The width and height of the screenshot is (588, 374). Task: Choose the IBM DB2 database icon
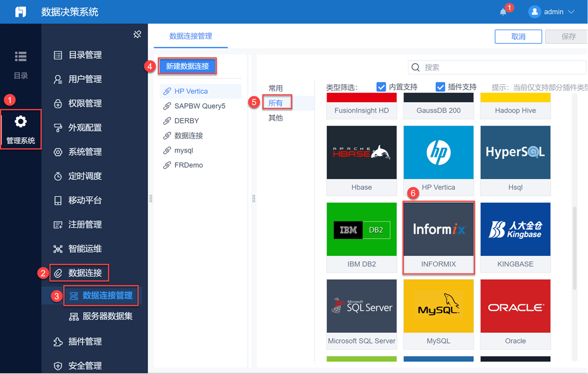[x=361, y=230]
